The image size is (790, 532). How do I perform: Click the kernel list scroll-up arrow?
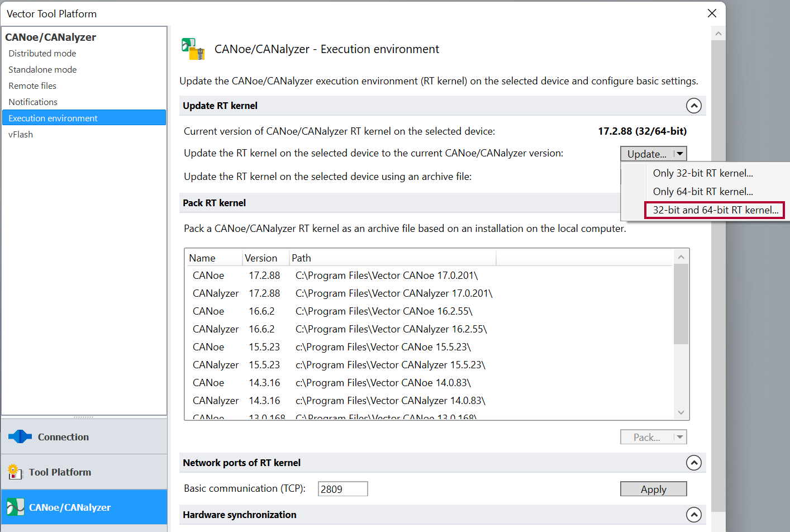680,257
